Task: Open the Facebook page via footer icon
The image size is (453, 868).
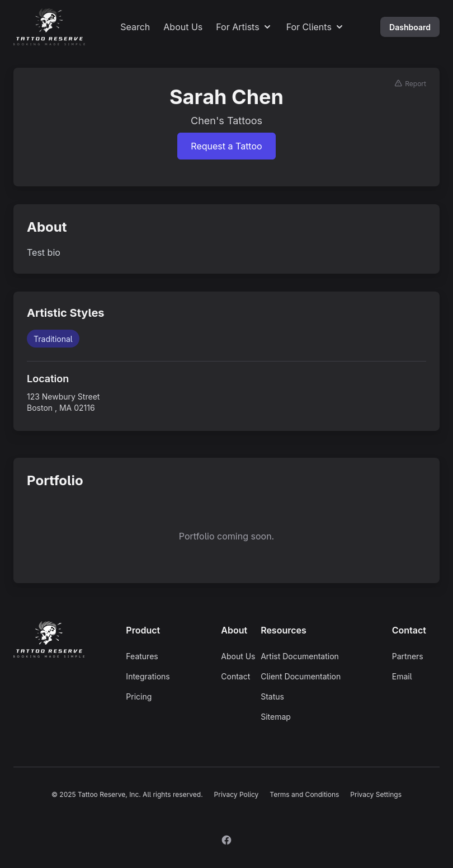Action: 226,839
